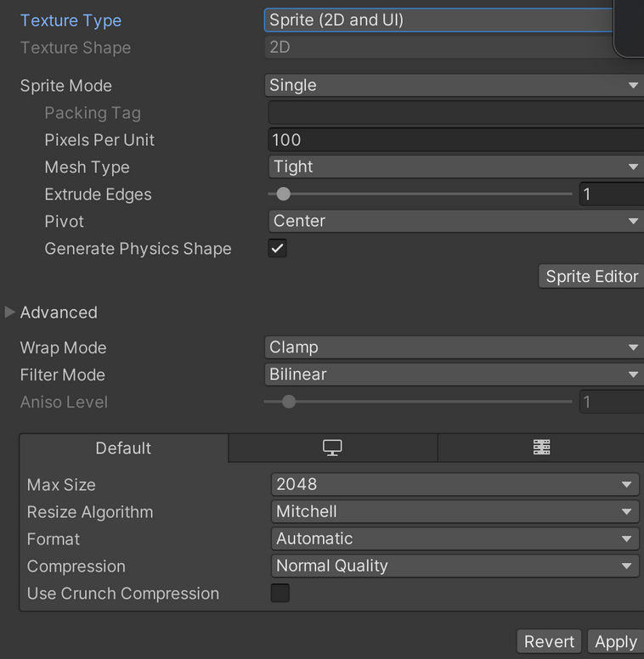Change Mesh Type from Tight

tap(456, 166)
